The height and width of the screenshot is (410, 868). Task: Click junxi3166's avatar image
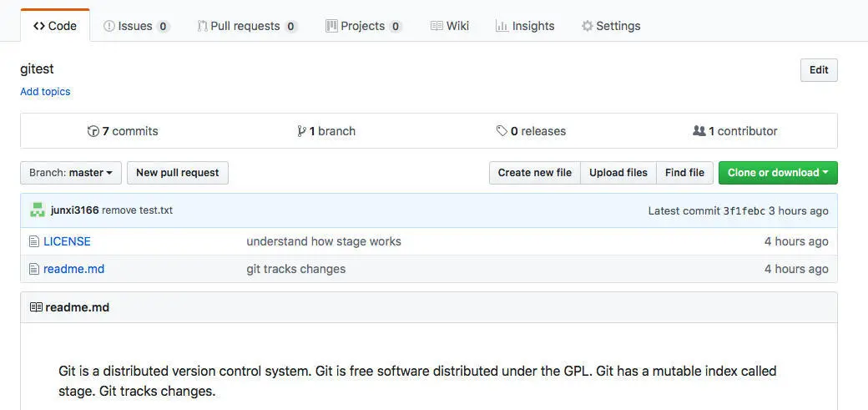[x=38, y=210]
